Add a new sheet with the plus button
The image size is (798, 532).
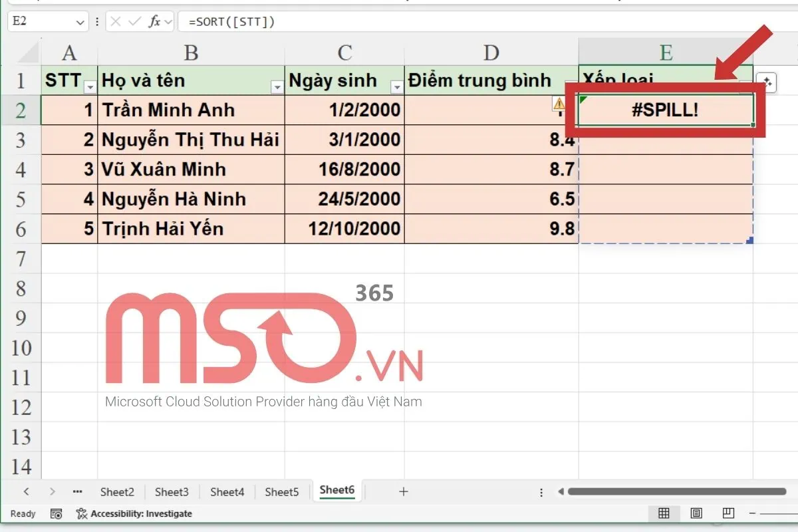click(404, 491)
